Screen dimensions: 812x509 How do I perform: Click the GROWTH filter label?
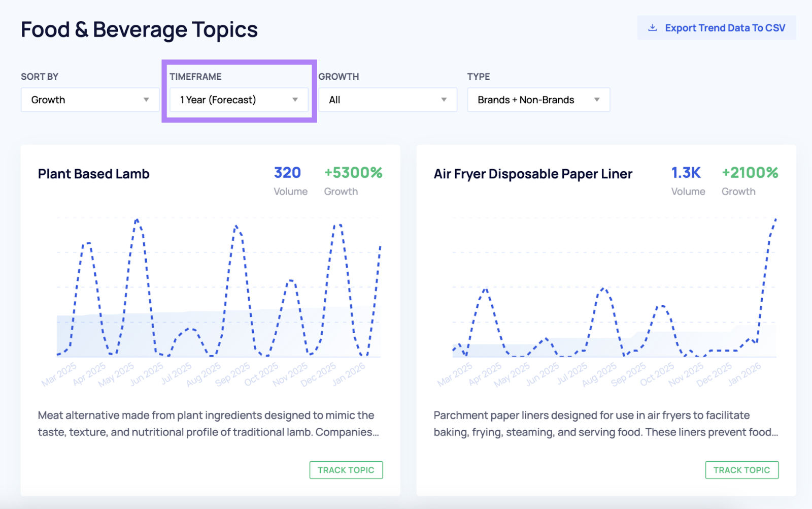coord(339,77)
